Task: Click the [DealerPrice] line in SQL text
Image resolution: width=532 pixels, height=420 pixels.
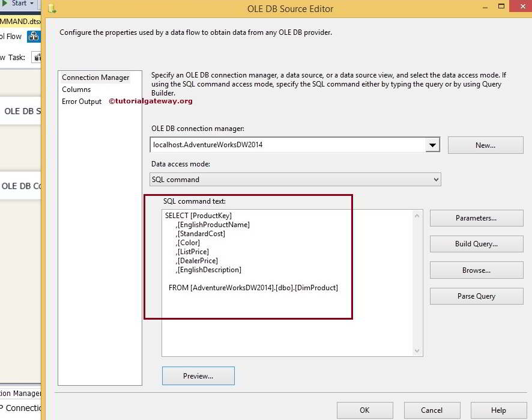Action: pos(197,261)
